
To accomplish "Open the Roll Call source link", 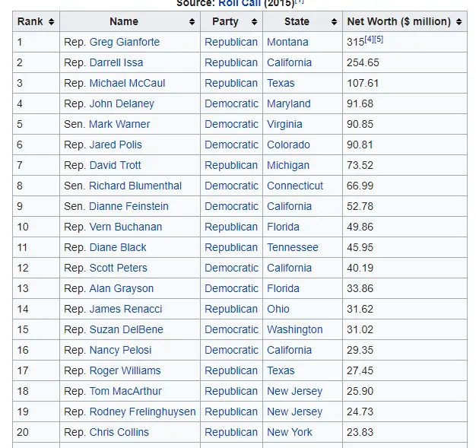I will pyautogui.click(x=240, y=3).
